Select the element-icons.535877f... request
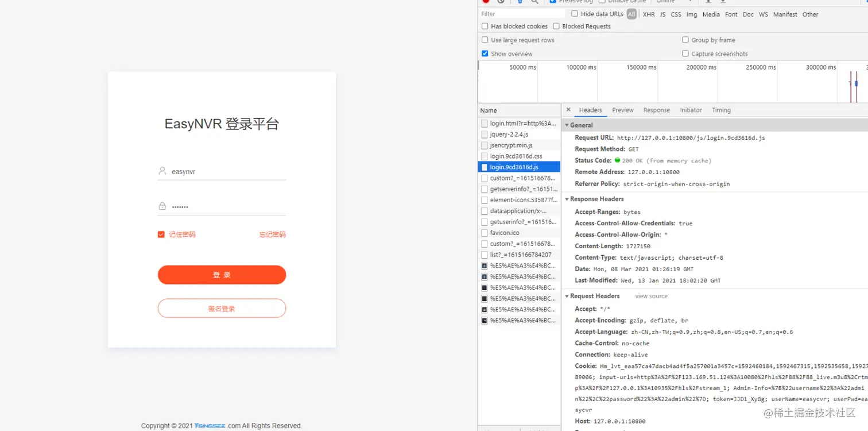 [x=519, y=200]
